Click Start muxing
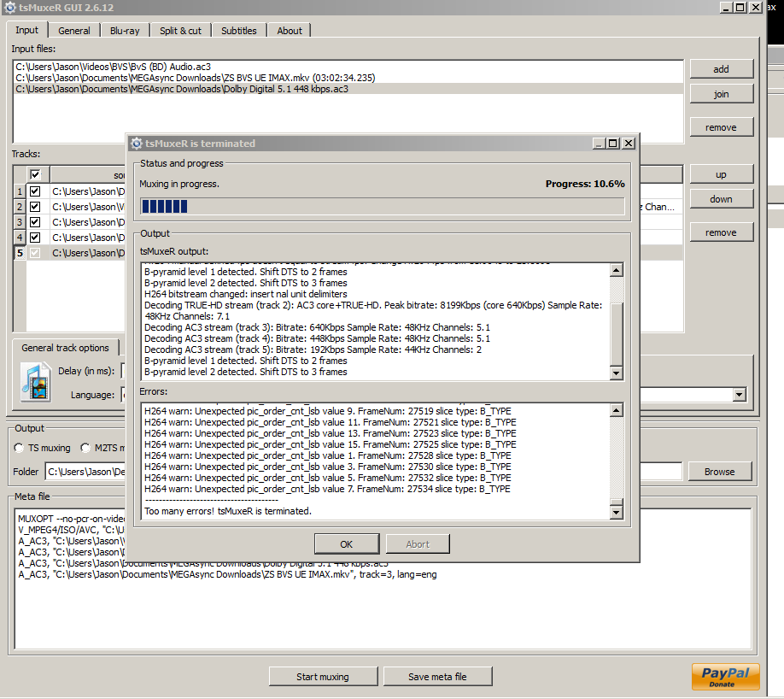This screenshot has height=699, width=784. pyautogui.click(x=323, y=677)
